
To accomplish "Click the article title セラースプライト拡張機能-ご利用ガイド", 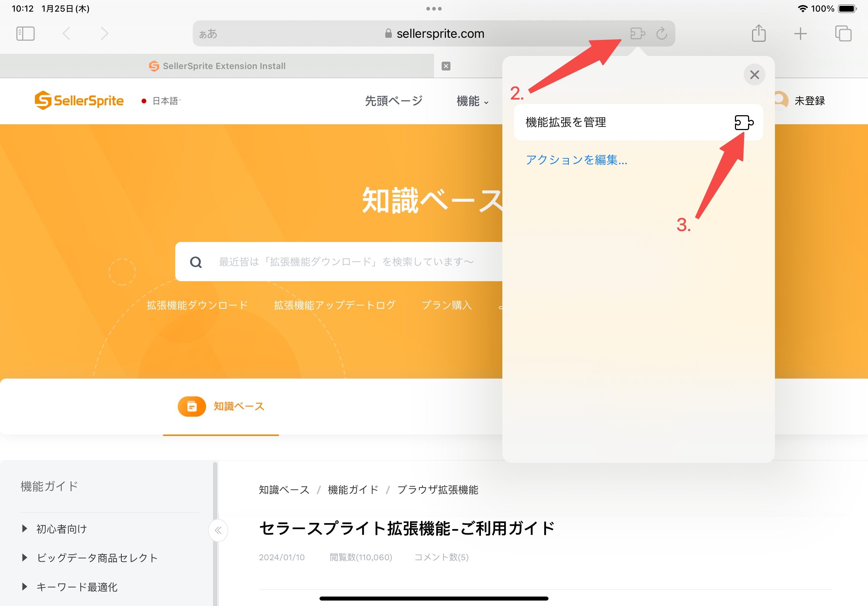I will [407, 528].
